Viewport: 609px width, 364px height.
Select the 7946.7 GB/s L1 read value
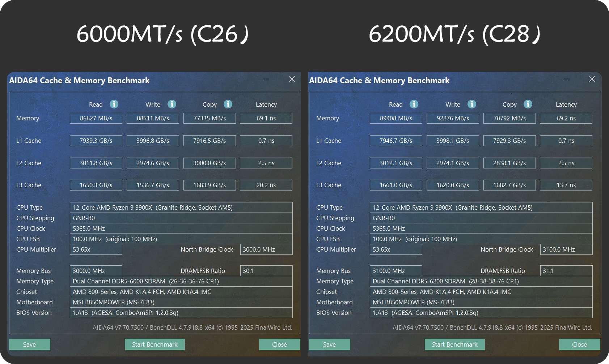396,141
